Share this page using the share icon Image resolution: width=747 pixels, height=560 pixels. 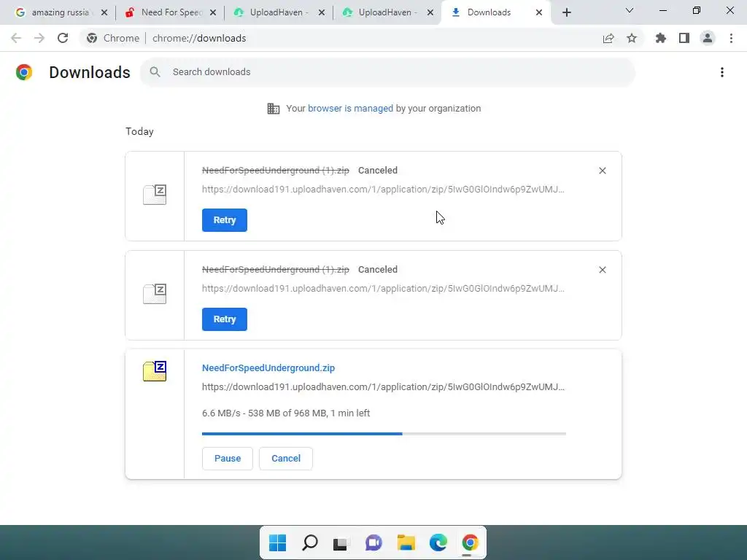pos(608,38)
